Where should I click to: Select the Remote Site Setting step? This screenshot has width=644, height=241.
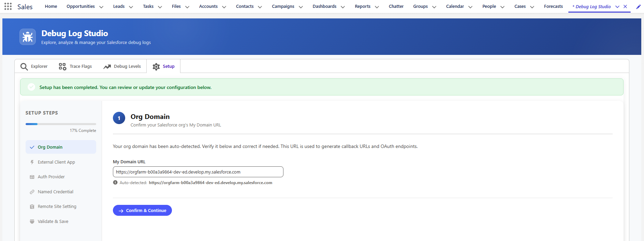61,207
